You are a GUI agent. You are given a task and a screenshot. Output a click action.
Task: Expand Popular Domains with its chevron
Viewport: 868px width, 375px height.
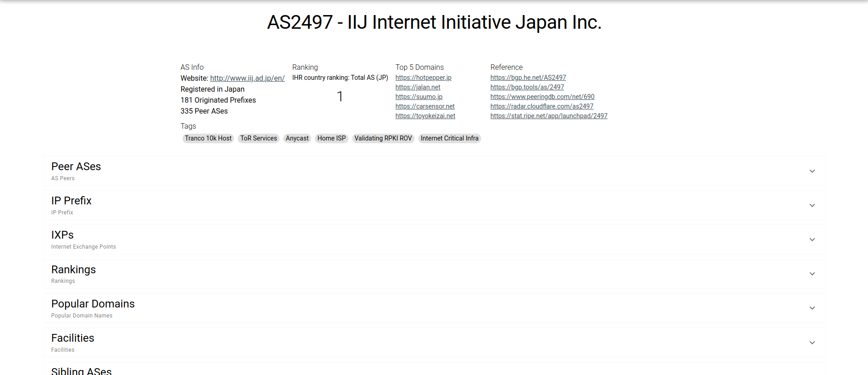(x=812, y=308)
